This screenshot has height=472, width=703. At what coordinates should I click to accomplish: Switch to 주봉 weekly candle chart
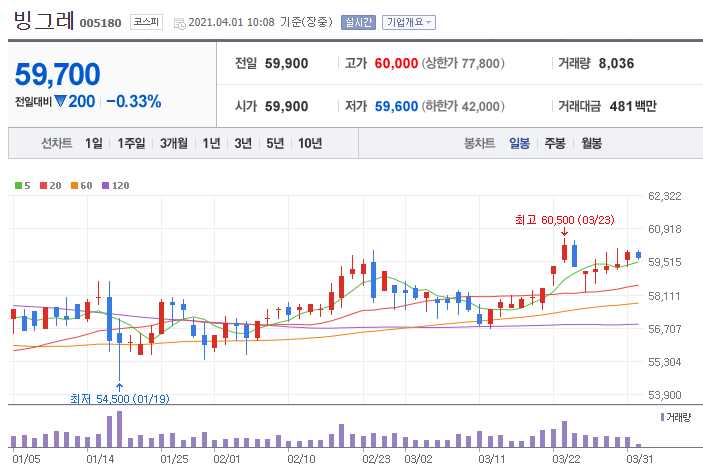(555, 143)
